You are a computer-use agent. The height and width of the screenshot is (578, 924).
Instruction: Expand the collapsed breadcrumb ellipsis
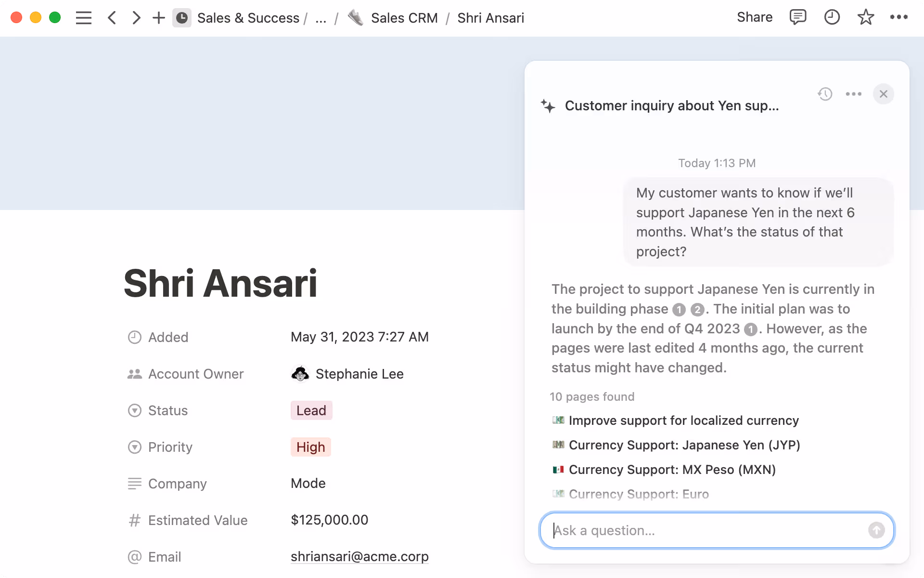tap(321, 18)
